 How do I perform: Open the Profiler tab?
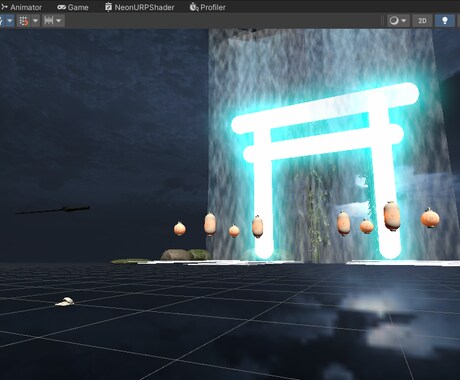pos(207,7)
